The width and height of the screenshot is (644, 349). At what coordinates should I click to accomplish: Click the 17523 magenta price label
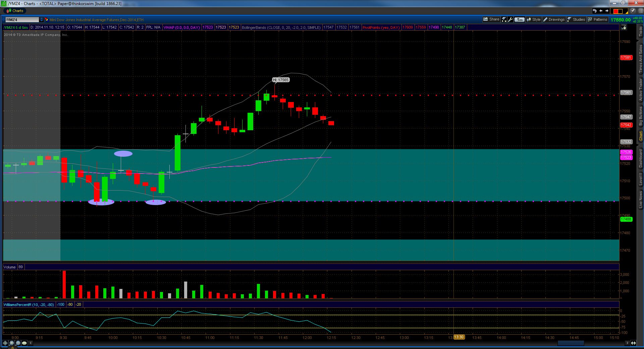tap(626, 157)
